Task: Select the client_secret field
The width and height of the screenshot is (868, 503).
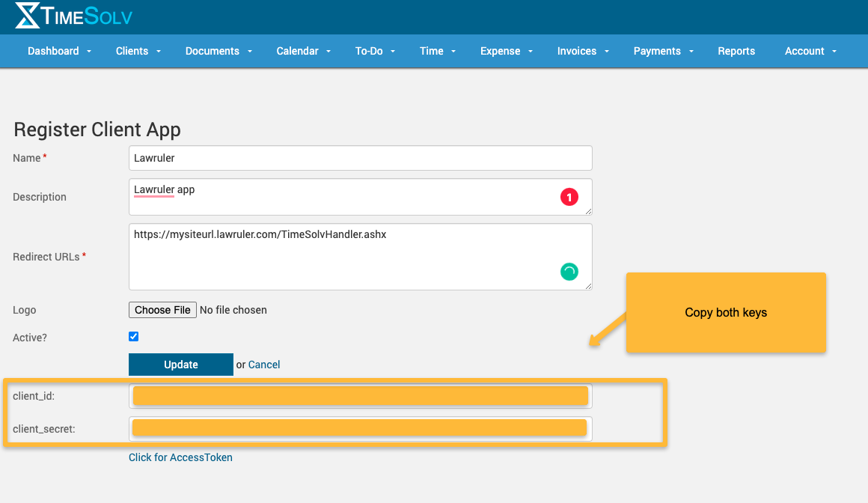Action: point(361,429)
